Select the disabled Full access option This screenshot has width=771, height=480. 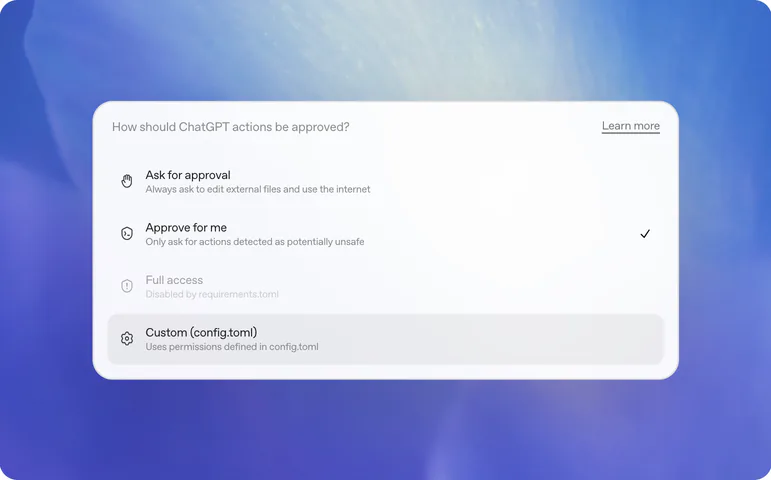[x=386, y=287]
